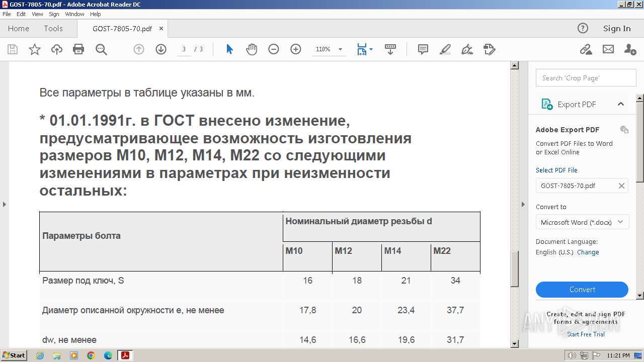Change the document language link

(588, 252)
